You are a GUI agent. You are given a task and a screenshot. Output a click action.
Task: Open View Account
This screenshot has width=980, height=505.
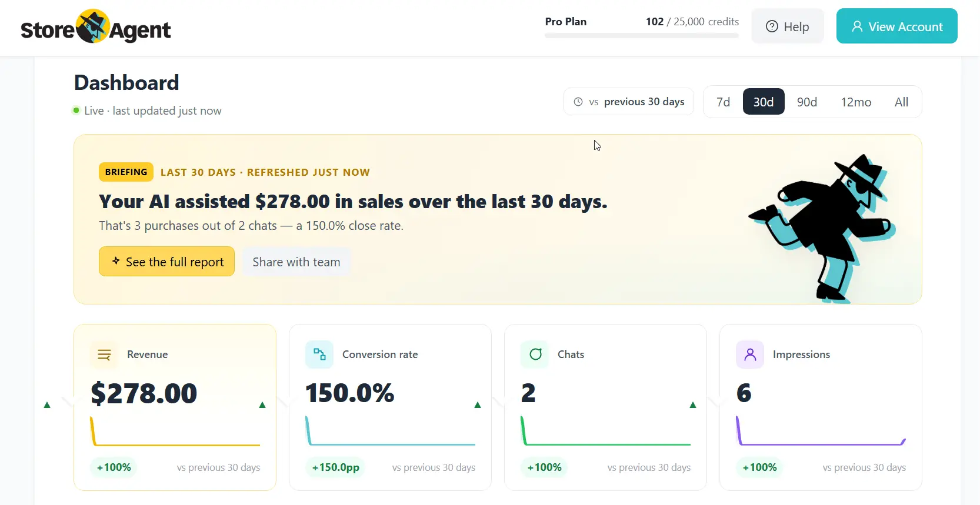pyautogui.click(x=896, y=26)
